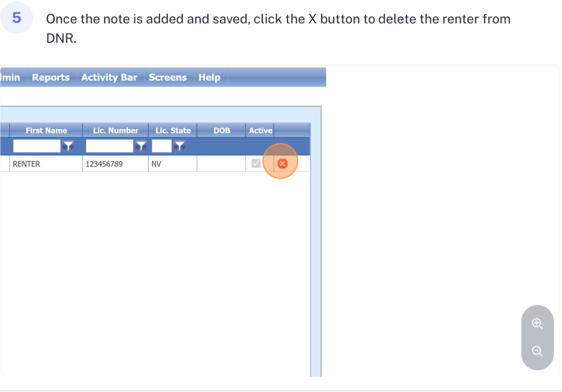Screen dimensions: 562x392
Task: Open the Help menu
Action: pyautogui.click(x=209, y=77)
